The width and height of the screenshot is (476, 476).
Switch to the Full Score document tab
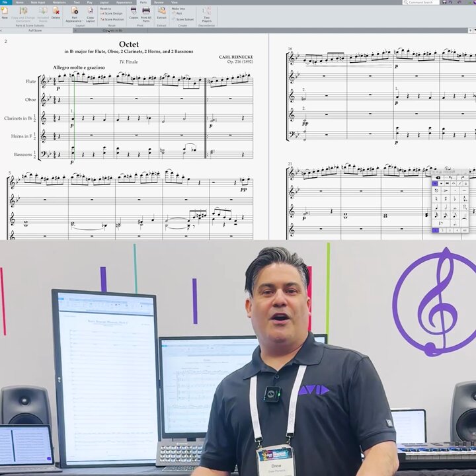[35, 30]
